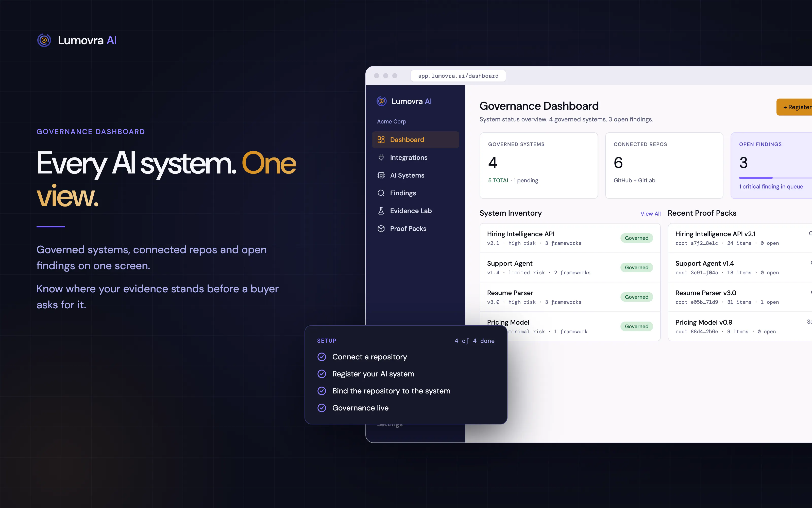Click the Governed badge on Hiring Intelligence API
Viewport: 812px width, 508px height.
tap(636, 238)
